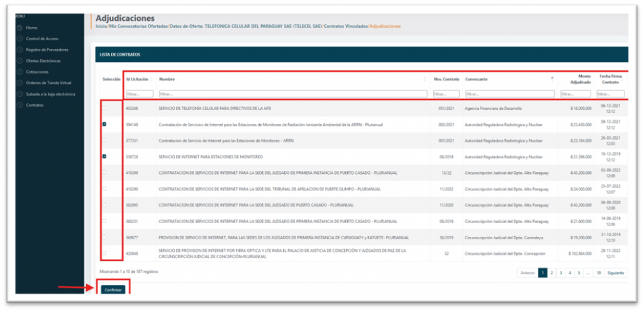
Task: Uncheck the checkbox for contract 358728
Action: click(104, 156)
